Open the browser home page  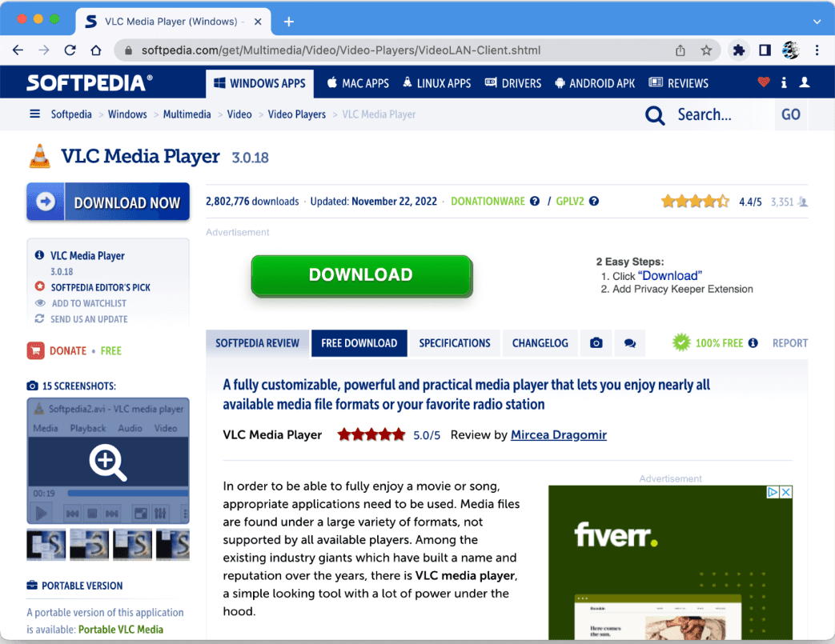pos(96,50)
